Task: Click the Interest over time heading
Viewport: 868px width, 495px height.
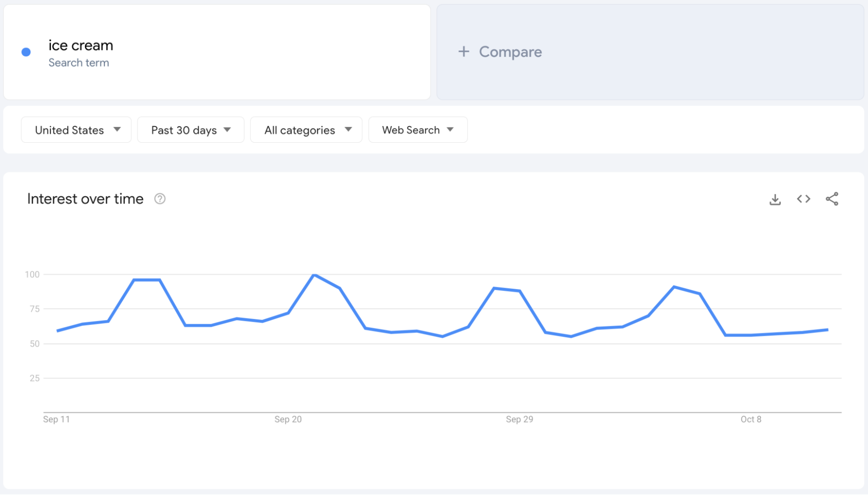Action: point(85,199)
